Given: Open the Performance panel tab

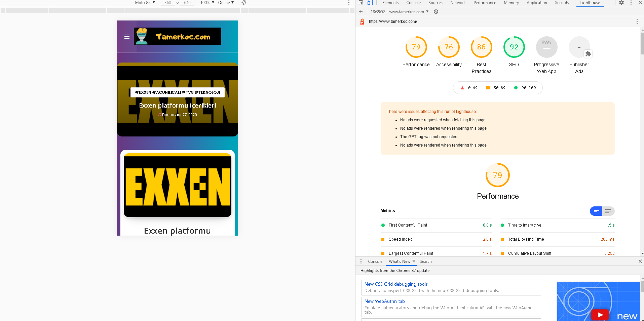Looking at the screenshot, I should 485,3.
